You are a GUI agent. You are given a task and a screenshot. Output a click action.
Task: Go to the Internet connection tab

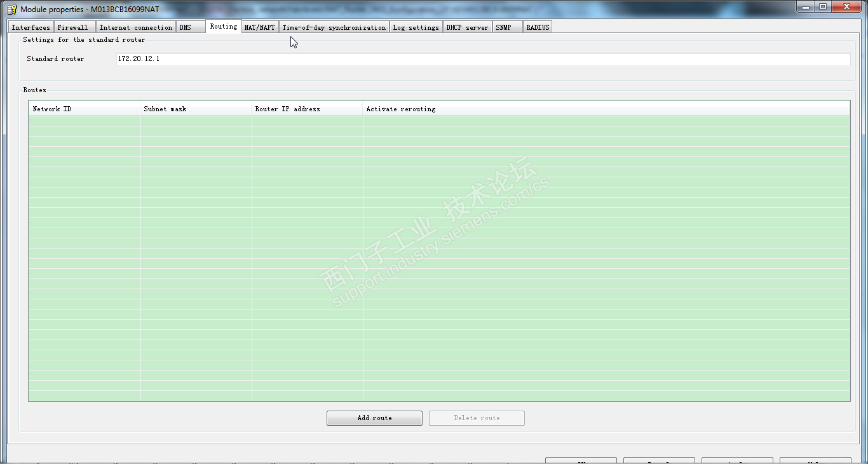pos(135,27)
